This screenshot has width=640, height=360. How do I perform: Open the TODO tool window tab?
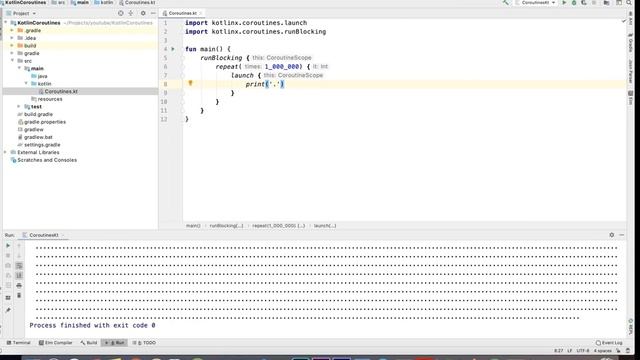pos(144,343)
